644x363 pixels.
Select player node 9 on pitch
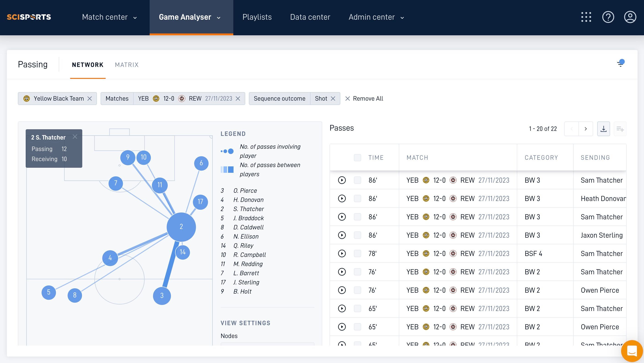click(128, 157)
